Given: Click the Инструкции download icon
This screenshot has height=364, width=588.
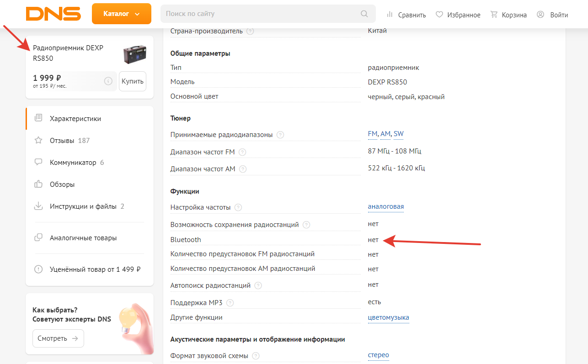Looking at the screenshot, I should (x=38, y=206).
